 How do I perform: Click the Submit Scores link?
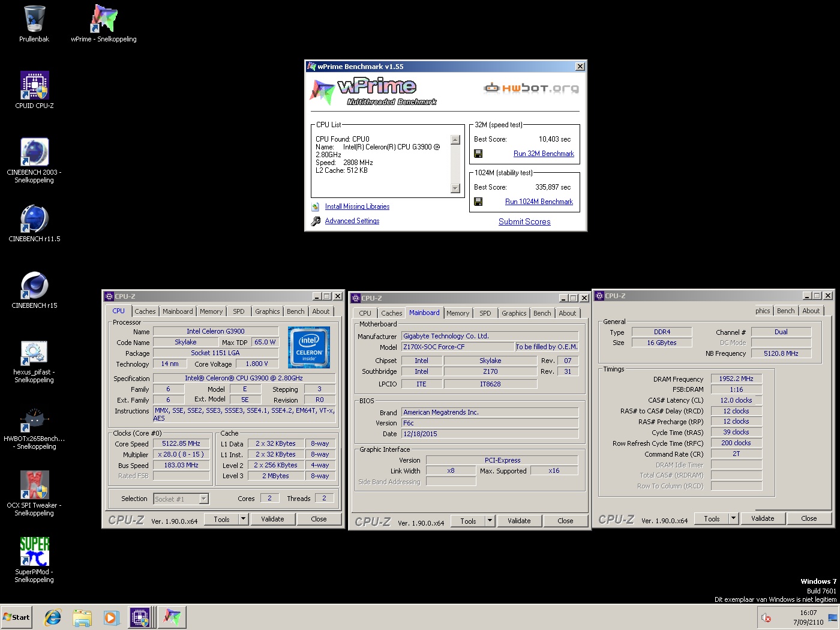pyautogui.click(x=524, y=221)
